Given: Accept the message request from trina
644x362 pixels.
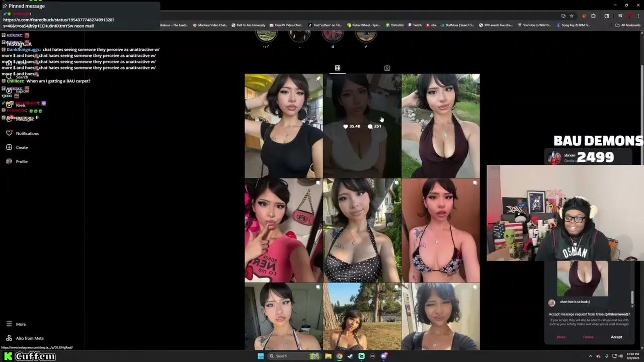Looking at the screenshot, I should click(616, 337).
